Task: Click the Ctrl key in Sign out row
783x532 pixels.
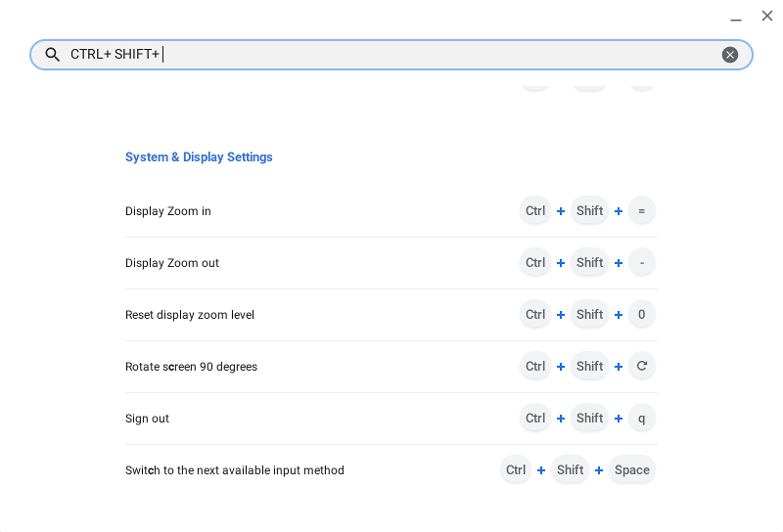Action: (535, 418)
